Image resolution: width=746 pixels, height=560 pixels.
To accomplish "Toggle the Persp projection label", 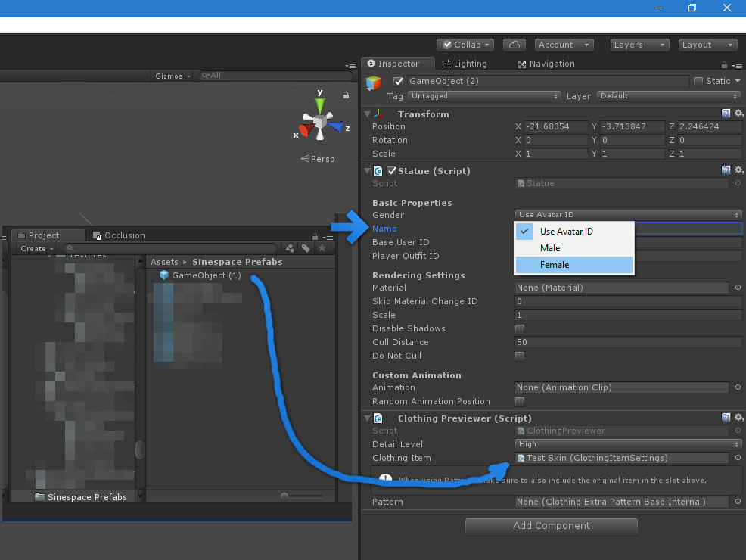I will [318, 159].
